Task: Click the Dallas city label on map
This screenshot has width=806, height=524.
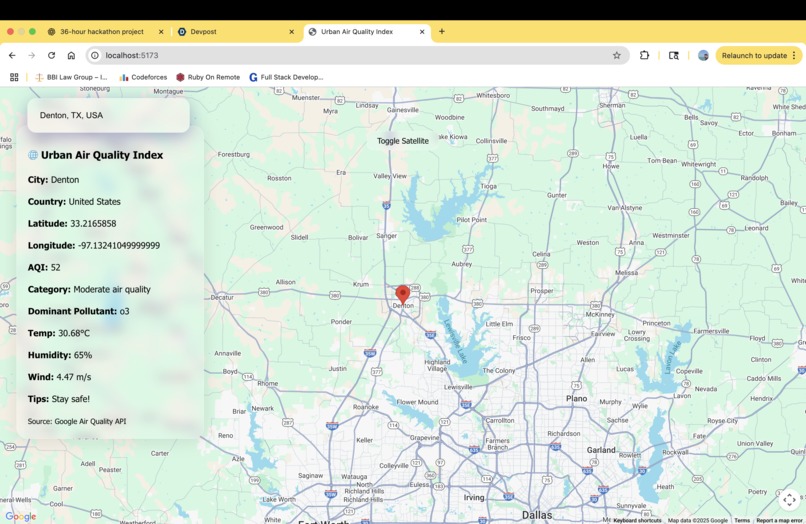Action: [x=537, y=515]
